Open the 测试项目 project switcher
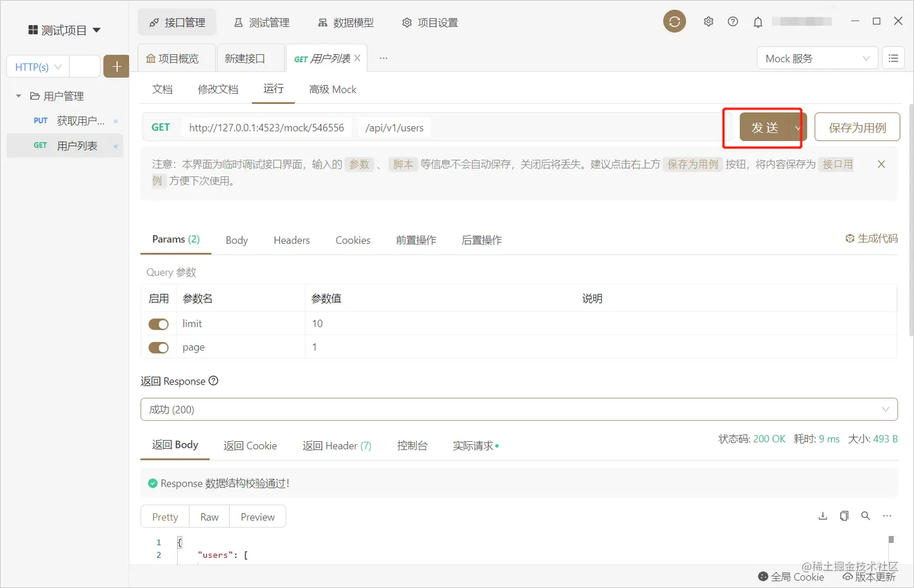 [x=64, y=30]
